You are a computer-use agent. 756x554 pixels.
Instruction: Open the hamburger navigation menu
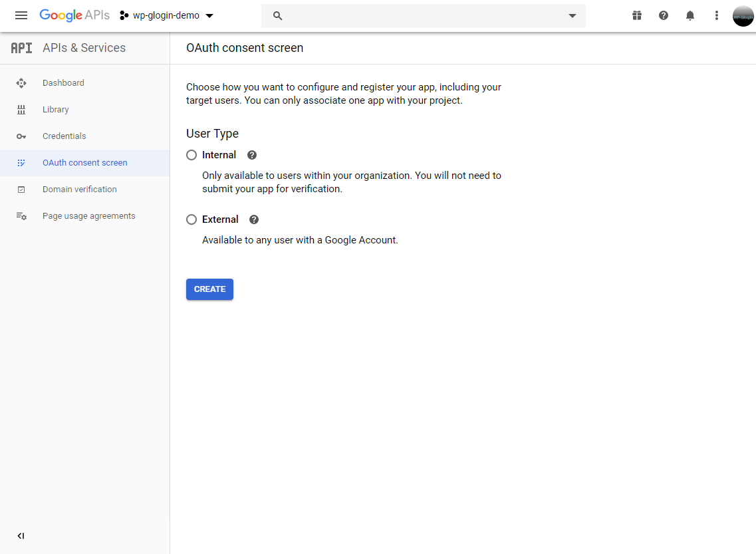(x=21, y=15)
